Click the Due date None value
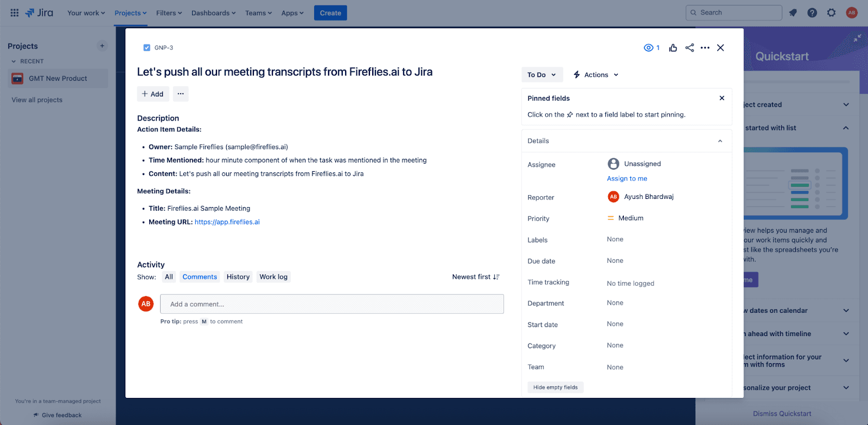Screen dimensions: 868x425 click(615, 260)
